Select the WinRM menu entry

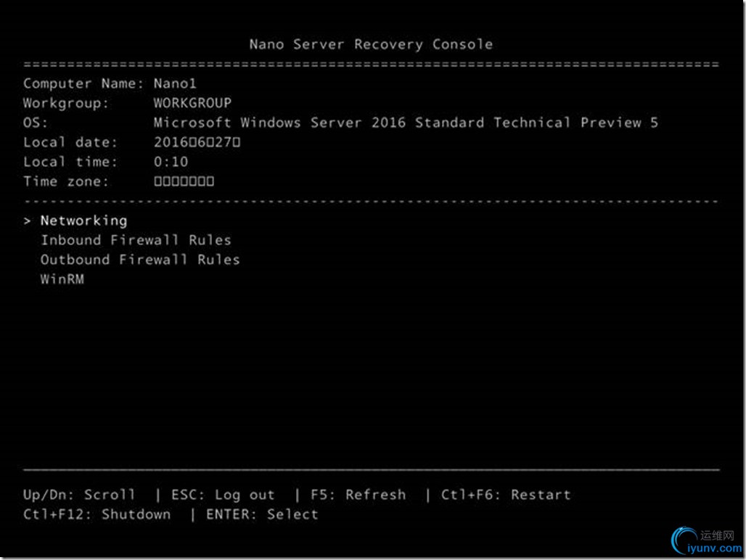(62, 279)
